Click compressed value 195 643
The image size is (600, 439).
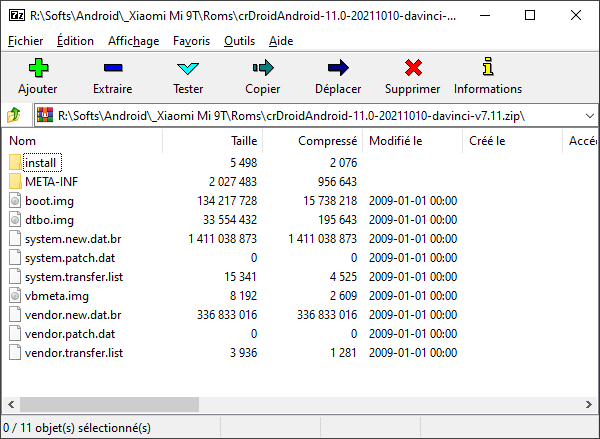338,220
